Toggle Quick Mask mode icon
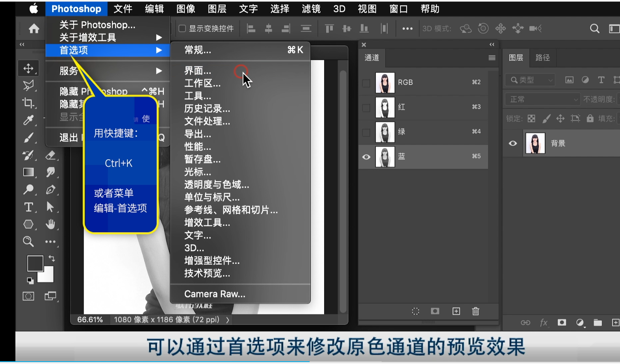The height and width of the screenshot is (364, 620). coord(28,296)
